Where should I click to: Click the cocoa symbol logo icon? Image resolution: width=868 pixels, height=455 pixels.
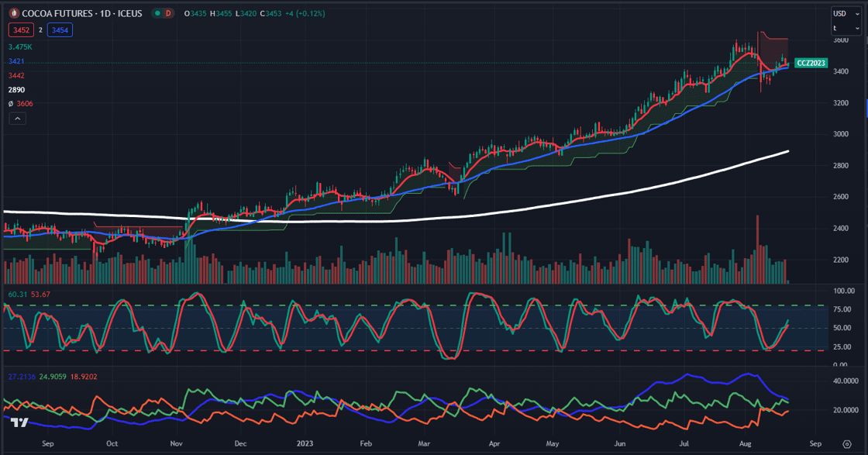pyautogui.click(x=15, y=13)
